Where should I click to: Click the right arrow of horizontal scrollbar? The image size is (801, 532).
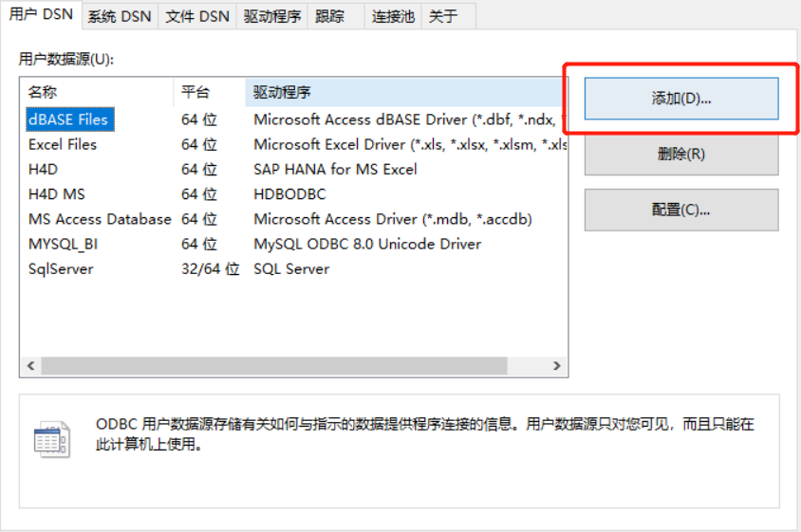click(x=557, y=365)
